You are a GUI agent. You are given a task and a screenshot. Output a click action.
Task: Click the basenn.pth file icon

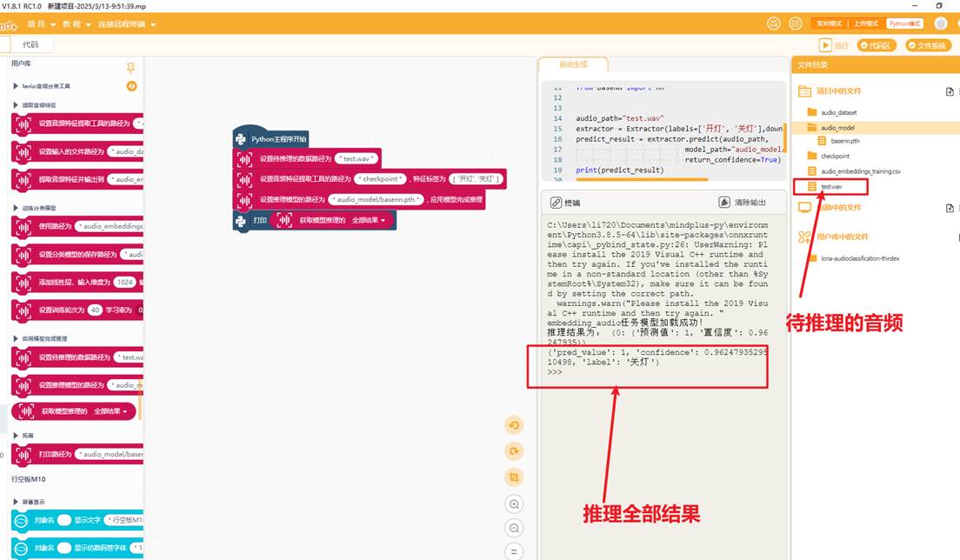click(x=823, y=141)
